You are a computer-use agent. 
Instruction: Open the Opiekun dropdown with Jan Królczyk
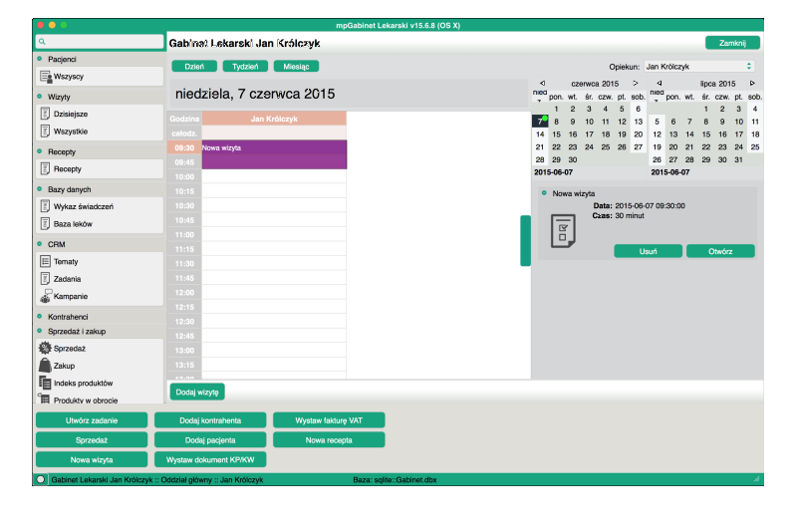coord(698,66)
